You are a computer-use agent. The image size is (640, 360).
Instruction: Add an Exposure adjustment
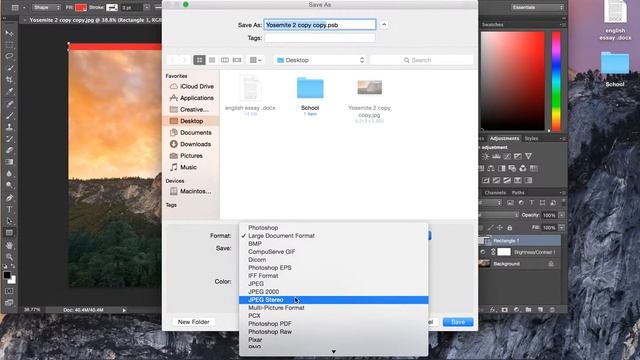518,156
